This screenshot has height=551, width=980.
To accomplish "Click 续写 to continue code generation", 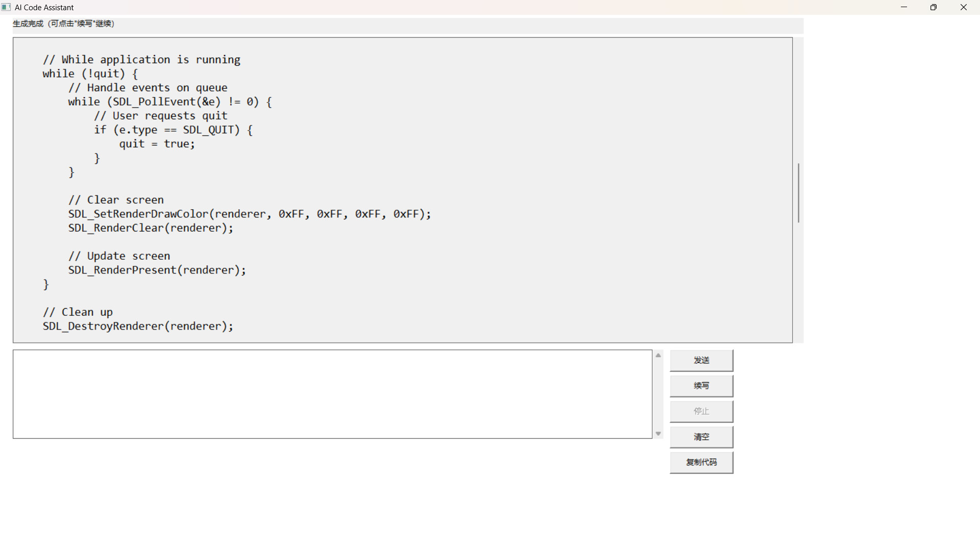I will point(701,386).
